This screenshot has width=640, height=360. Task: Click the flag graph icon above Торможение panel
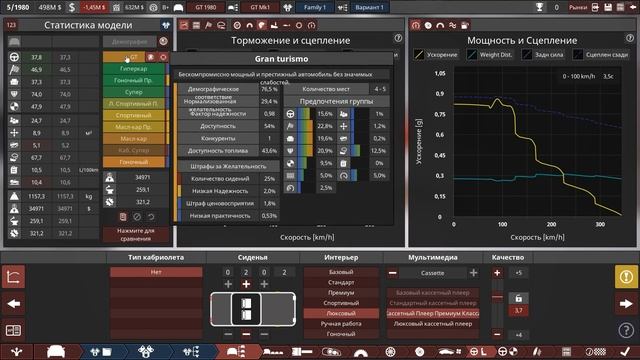coord(209,25)
